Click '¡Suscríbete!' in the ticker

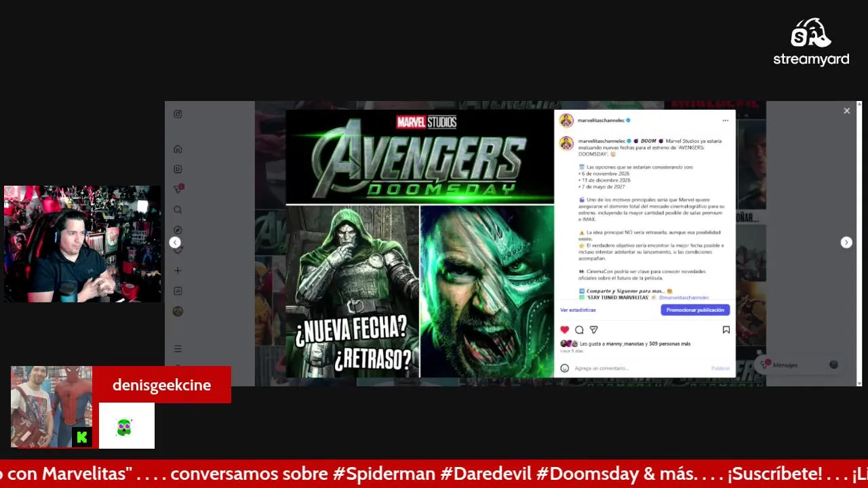click(774, 473)
